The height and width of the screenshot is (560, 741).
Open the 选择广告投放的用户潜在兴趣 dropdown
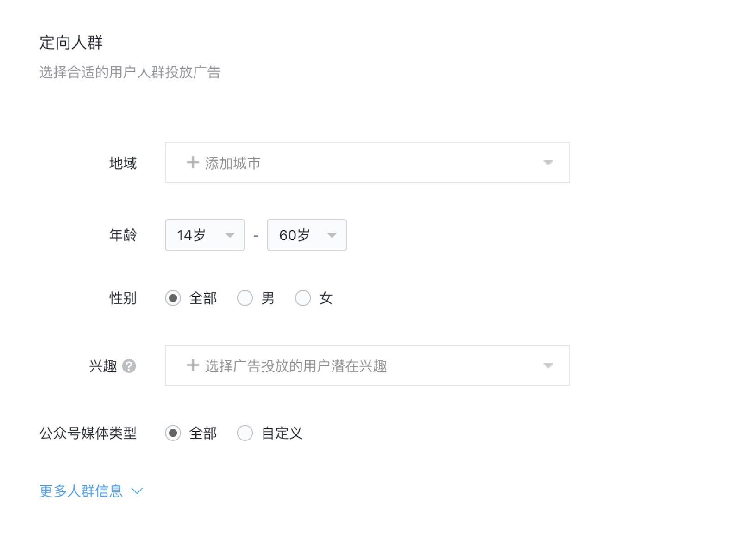(367, 365)
